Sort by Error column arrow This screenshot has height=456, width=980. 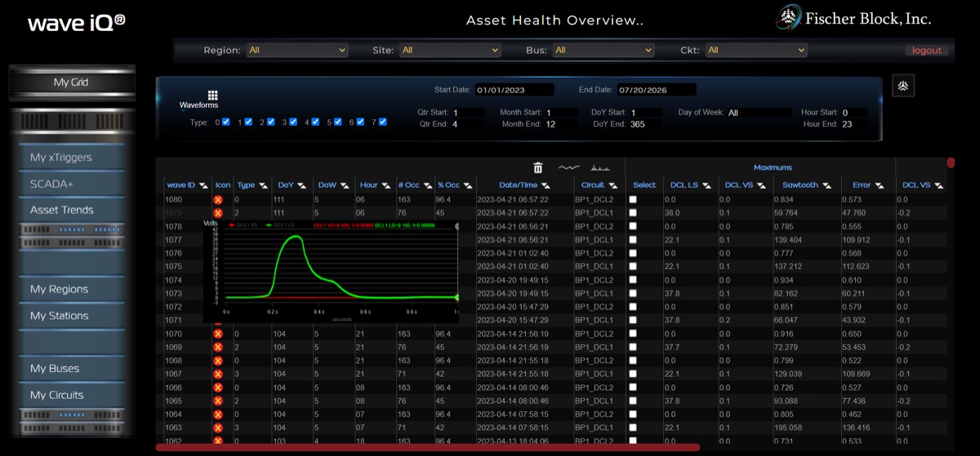point(880,186)
